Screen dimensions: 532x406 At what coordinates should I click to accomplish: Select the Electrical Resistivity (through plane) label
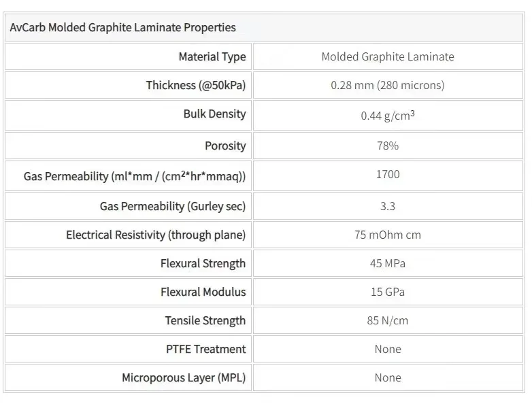[x=156, y=235]
